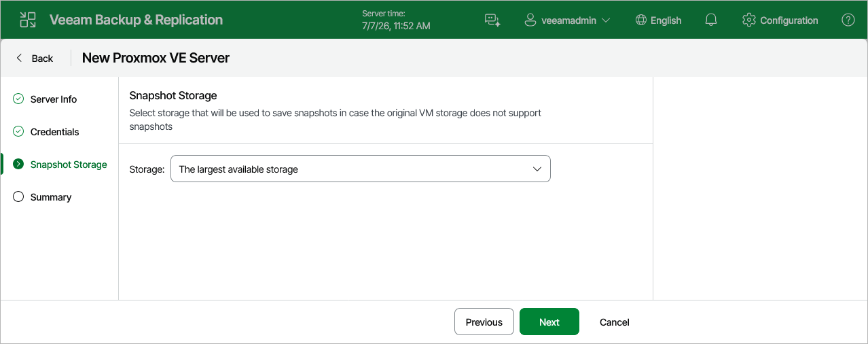Cancel the wizard
The image size is (868, 344).
click(x=615, y=322)
